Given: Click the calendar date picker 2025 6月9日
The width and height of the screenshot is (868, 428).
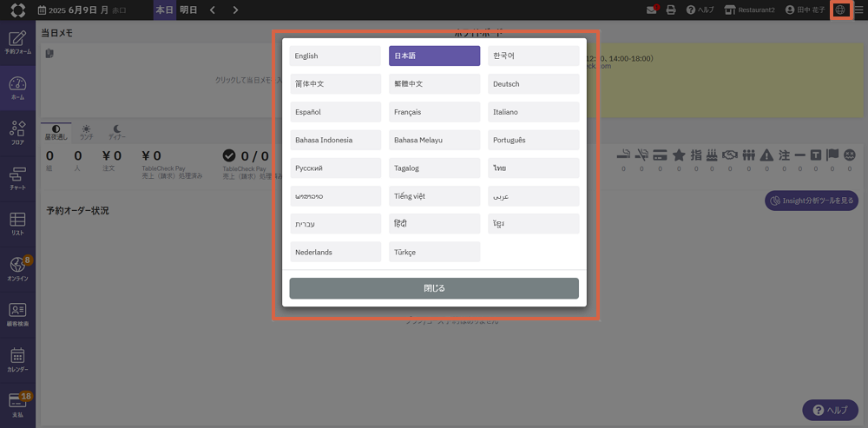Looking at the screenshot, I should click(x=81, y=10).
